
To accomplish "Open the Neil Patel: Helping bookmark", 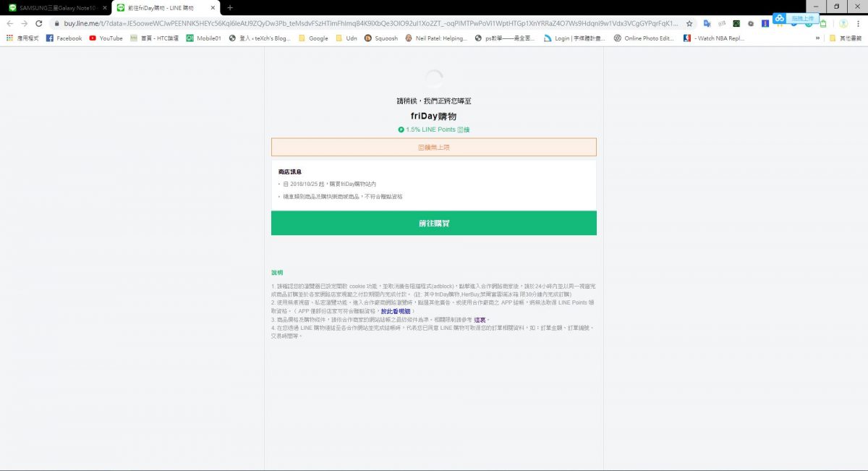I will (436, 38).
